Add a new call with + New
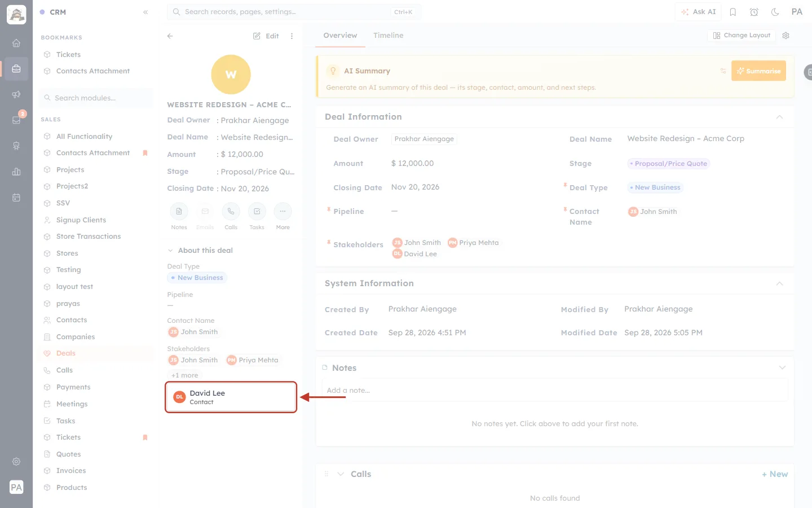The height and width of the screenshot is (508, 812). (x=775, y=474)
